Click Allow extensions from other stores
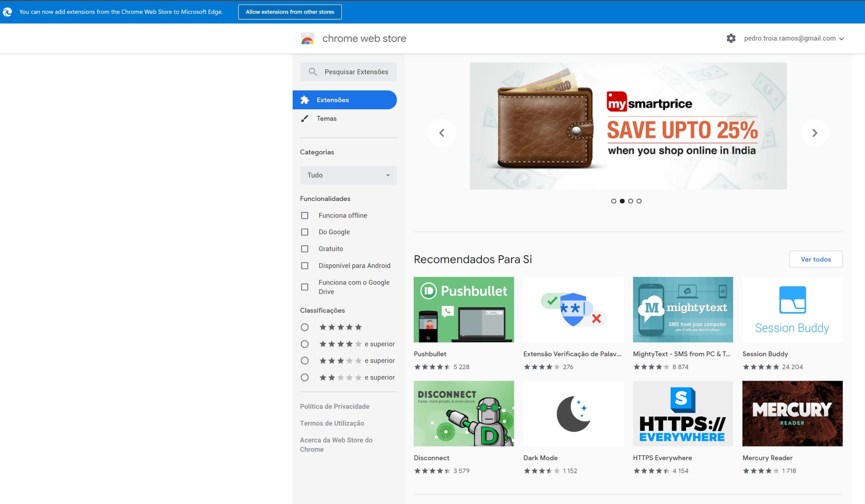This screenshot has width=865, height=504. point(290,12)
